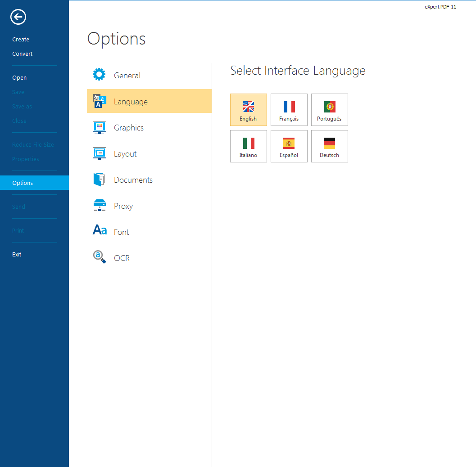Viewport: 476px width, 467px height.
Task: Choose Exit in the sidebar menu
Action: [x=17, y=255]
